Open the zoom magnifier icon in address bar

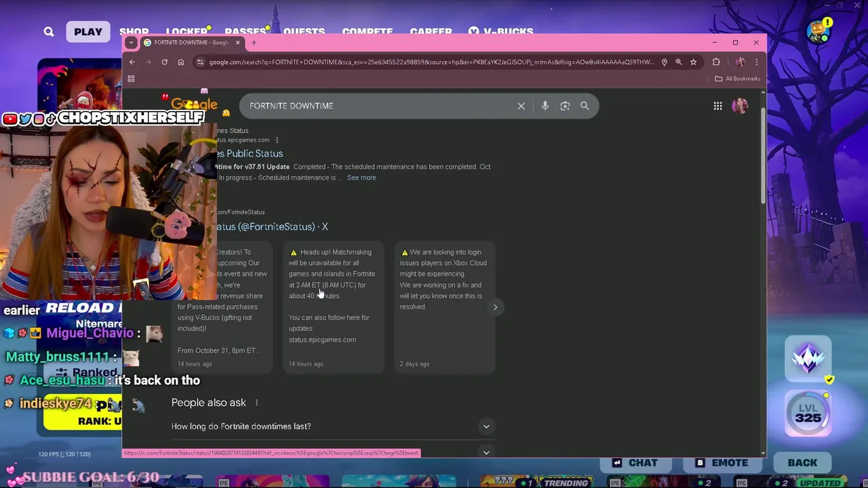tap(678, 62)
